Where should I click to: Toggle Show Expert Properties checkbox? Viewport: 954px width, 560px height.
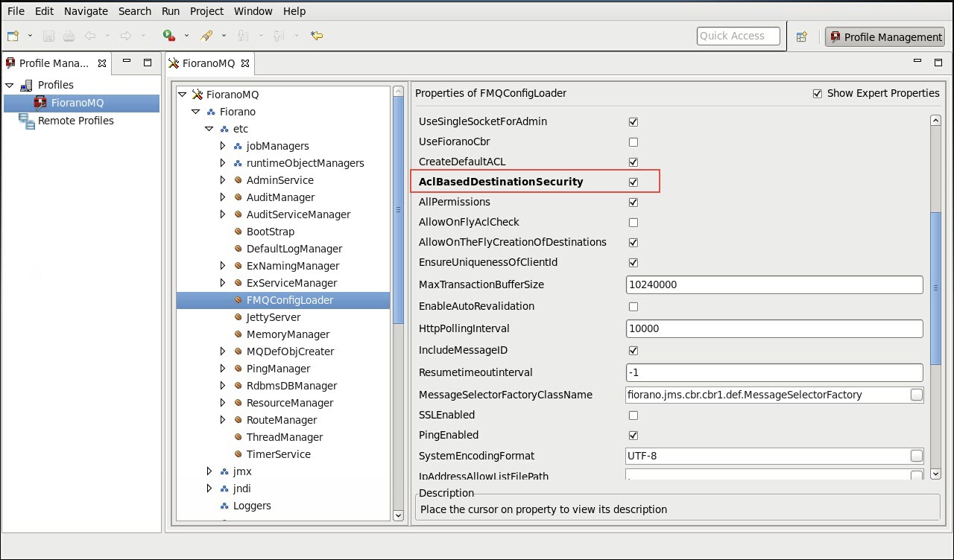point(818,93)
